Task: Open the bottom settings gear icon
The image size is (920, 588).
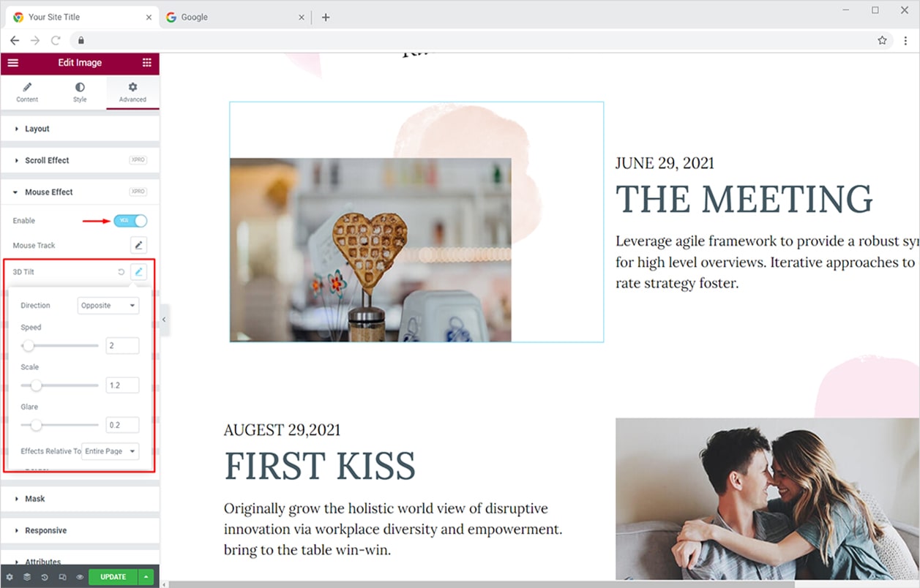Action: [10, 577]
